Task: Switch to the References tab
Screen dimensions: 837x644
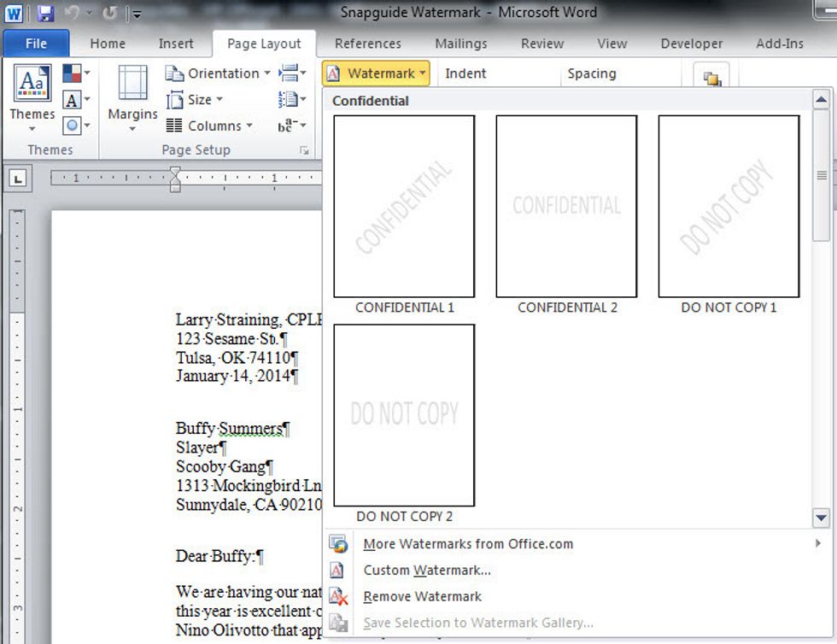Action: pos(367,44)
